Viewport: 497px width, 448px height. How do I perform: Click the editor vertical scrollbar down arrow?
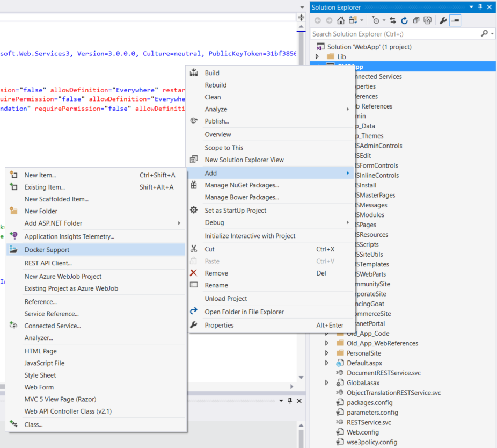[x=301, y=377]
